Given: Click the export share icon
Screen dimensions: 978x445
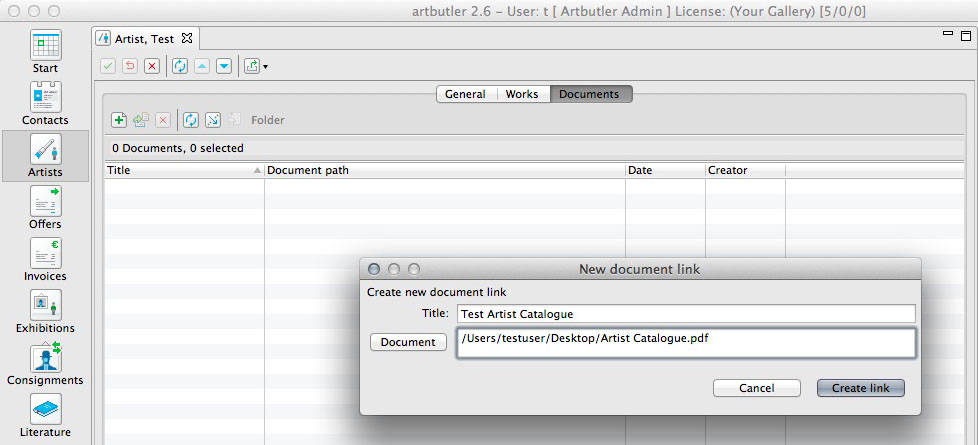Looking at the screenshot, I should [251, 66].
